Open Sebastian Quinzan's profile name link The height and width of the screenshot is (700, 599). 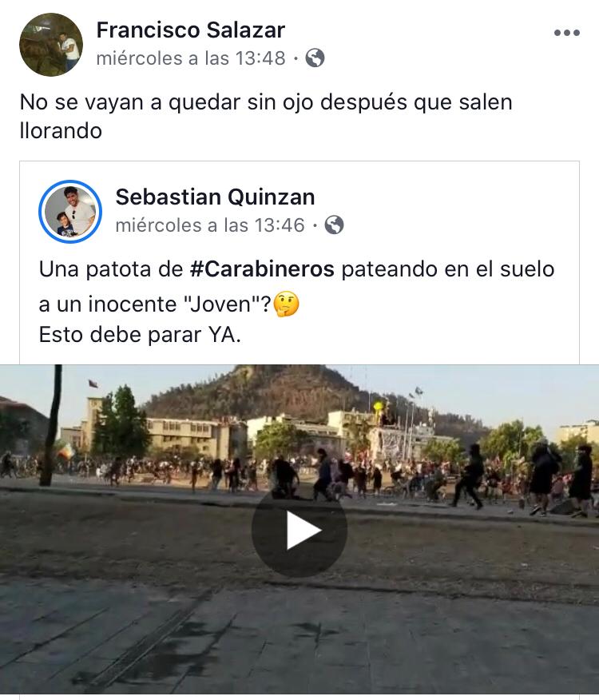pyautogui.click(x=215, y=197)
